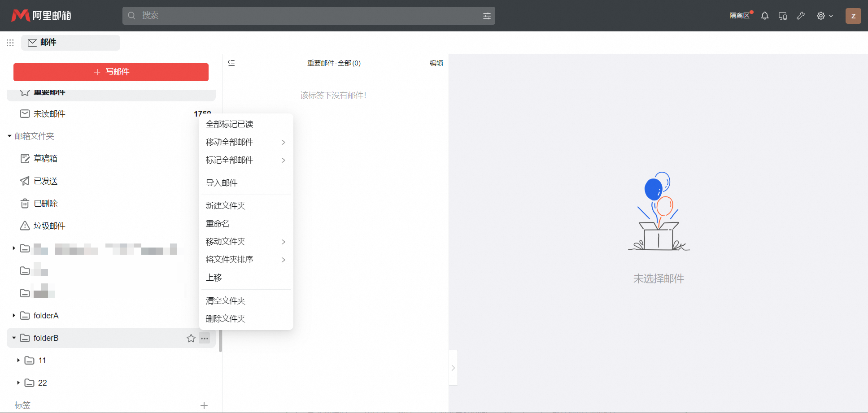868x413 pixels.
Task: Collapse the 邮箱文件夹 section
Action: pyautogui.click(x=9, y=136)
